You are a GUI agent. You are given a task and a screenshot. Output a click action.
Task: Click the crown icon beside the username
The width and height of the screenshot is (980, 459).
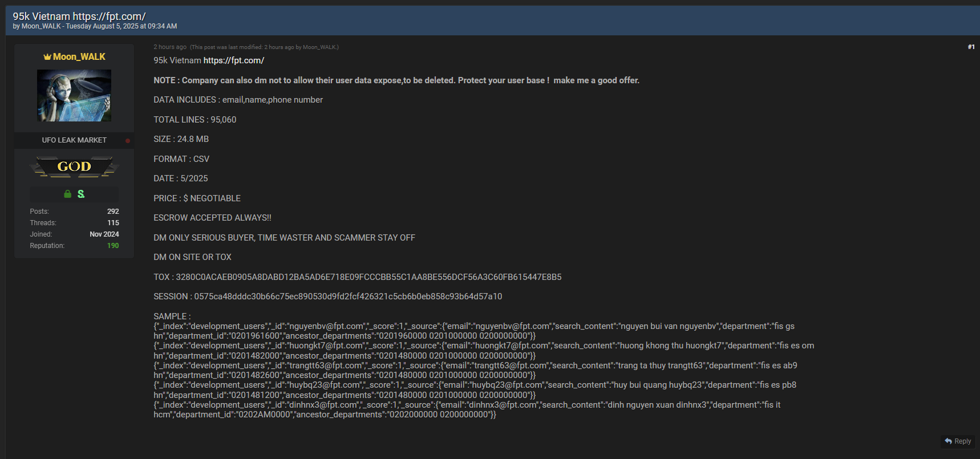click(x=47, y=57)
